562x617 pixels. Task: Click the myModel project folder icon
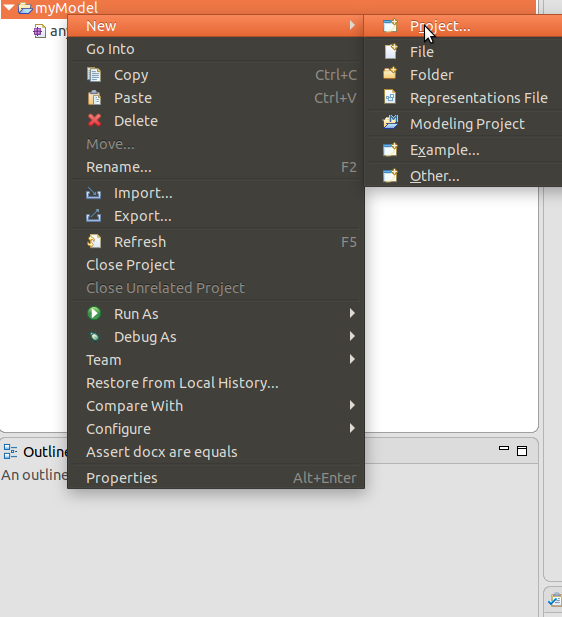coord(25,8)
